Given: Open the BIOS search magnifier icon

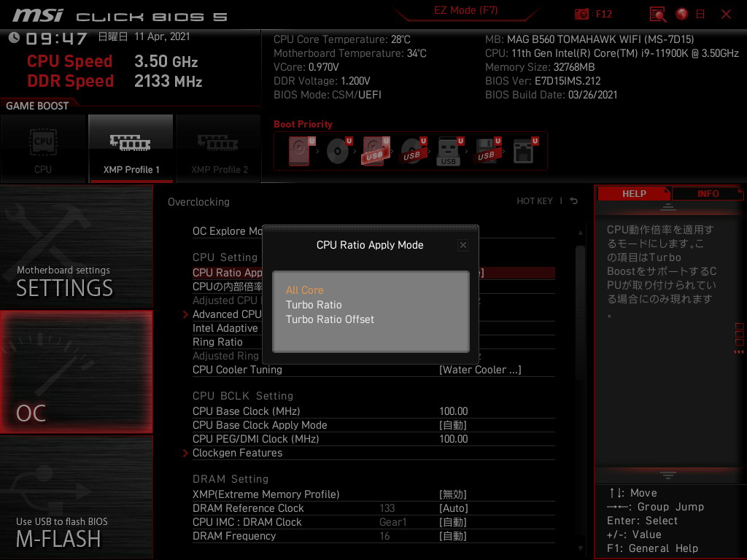Looking at the screenshot, I should pyautogui.click(x=657, y=15).
